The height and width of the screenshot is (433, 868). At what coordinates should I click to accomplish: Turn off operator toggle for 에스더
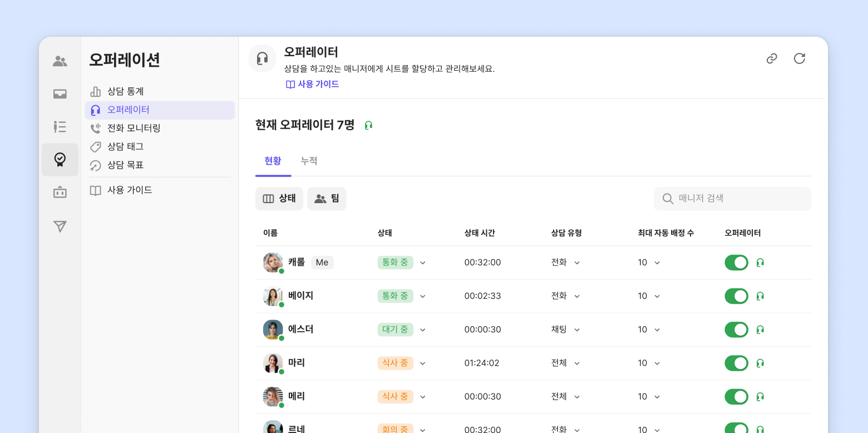pos(736,329)
